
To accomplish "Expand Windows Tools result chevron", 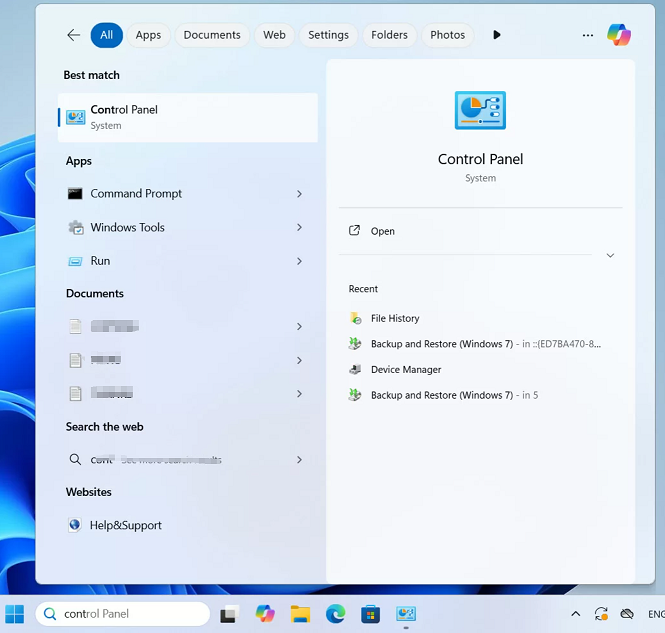I will [x=299, y=228].
